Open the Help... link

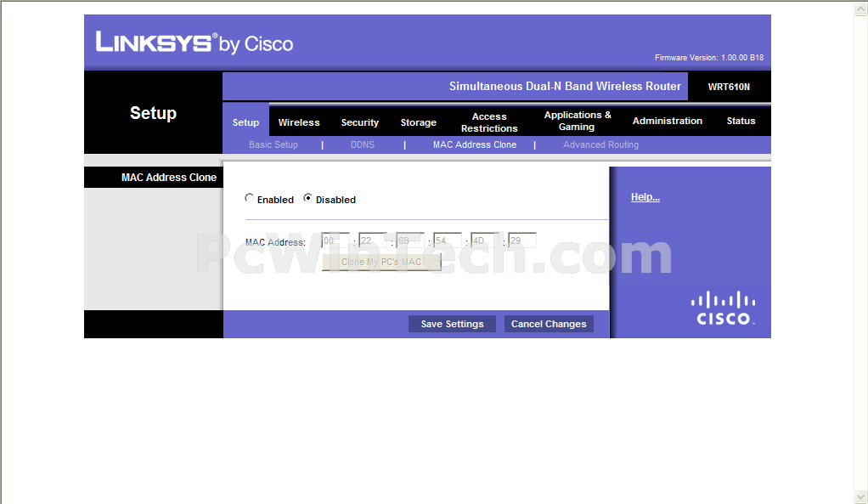tap(645, 197)
